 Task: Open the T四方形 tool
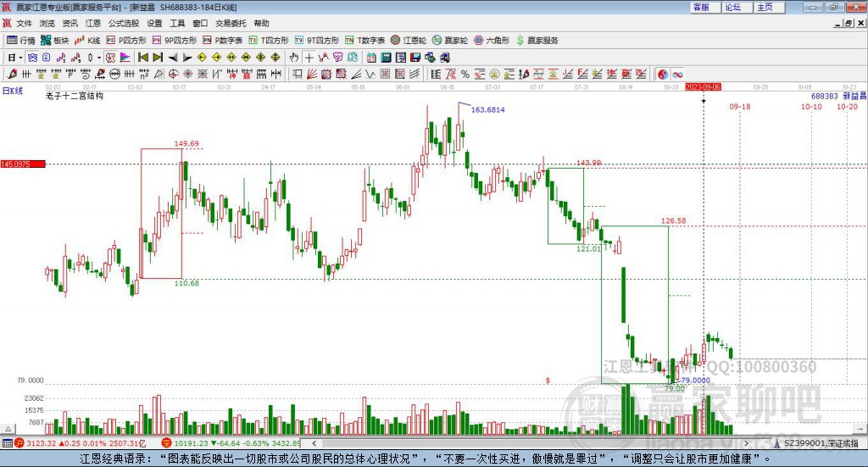tap(269, 41)
